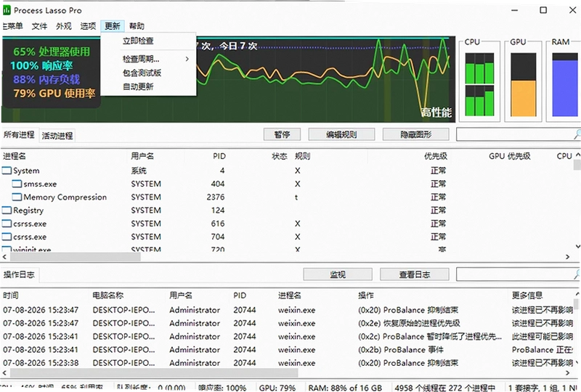Click the smss.exe process icon
Screen dimensions: 581x392
pyautogui.click(x=17, y=184)
